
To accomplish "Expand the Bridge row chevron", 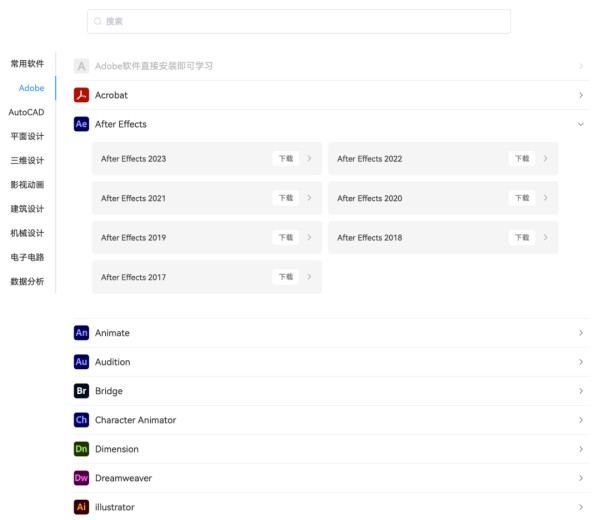I will pyautogui.click(x=581, y=391).
